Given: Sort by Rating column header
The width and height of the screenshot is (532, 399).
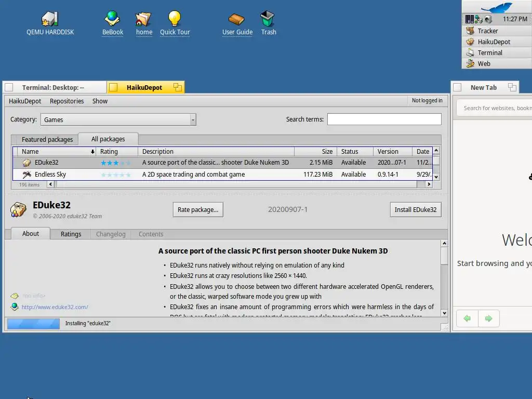Looking at the screenshot, I should point(117,152).
